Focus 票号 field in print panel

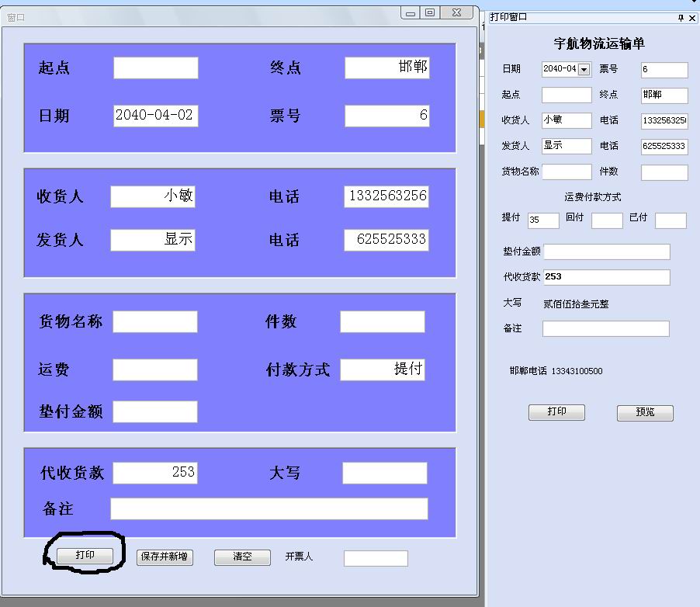(x=665, y=70)
